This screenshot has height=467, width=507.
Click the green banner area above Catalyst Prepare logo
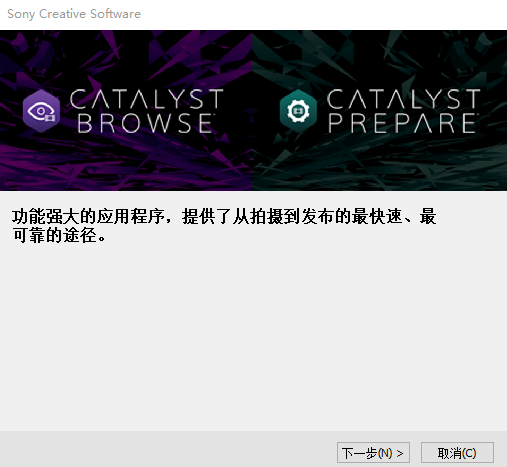click(380, 58)
